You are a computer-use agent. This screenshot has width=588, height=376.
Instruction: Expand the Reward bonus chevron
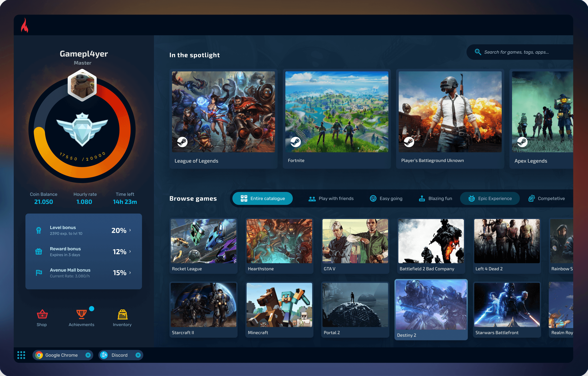click(x=130, y=251)
